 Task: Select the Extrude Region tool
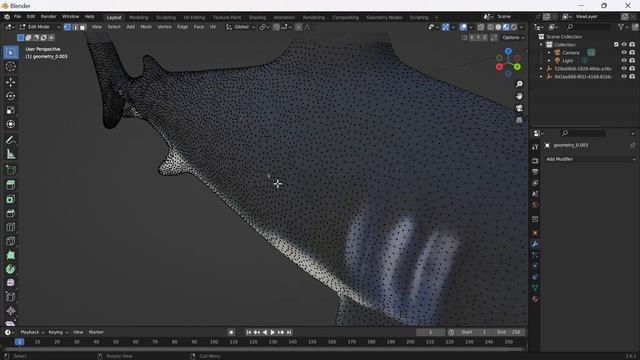coord(11,185)
